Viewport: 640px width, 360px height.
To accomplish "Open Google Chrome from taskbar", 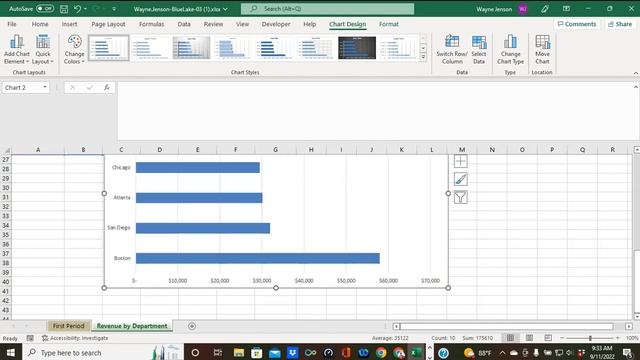I will click(x=381, y=352).
